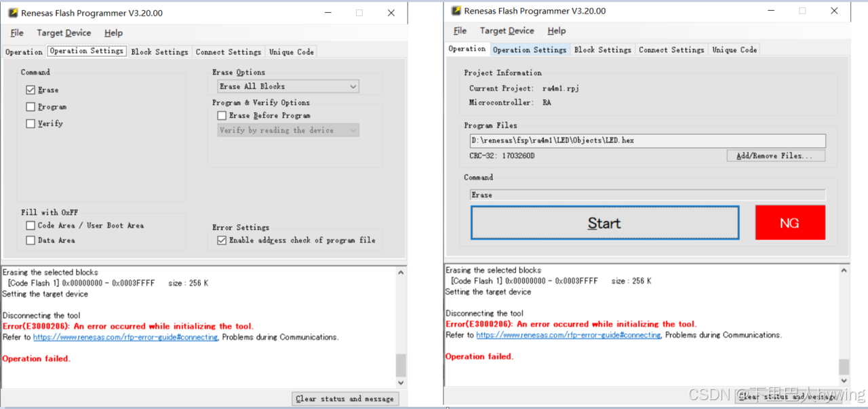Switch to Unique Code tab in left window
Screen dimensions: 868x409
pos(291,52)
